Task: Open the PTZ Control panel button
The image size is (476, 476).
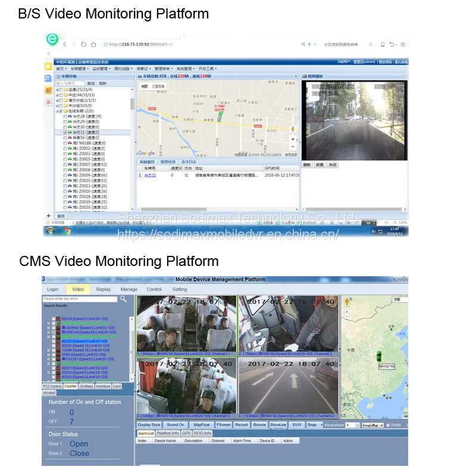Action: [x=52, y=386]
